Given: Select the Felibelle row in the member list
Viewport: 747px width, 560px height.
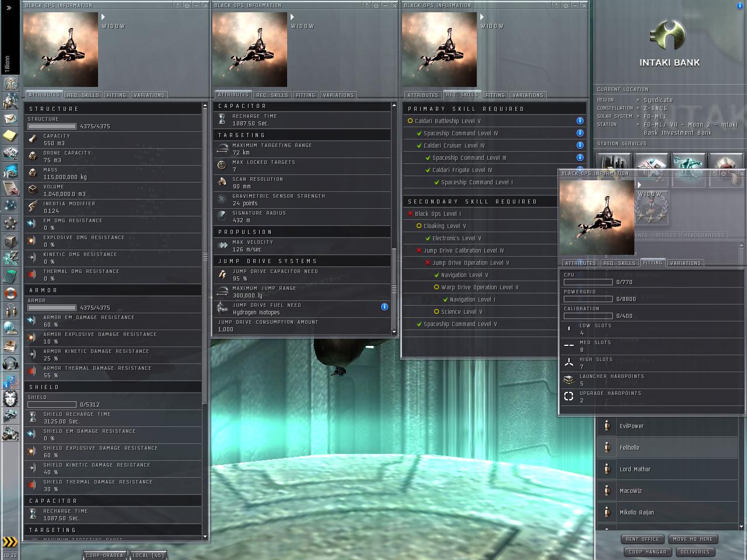Looking at the screenshot, I should coord(667,447).
